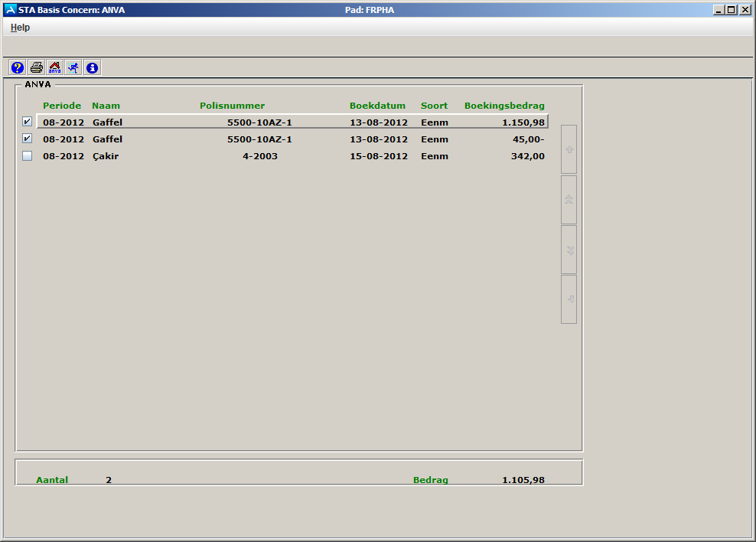Open the window system menu icon
756x542 pixels.
(10, 10)
